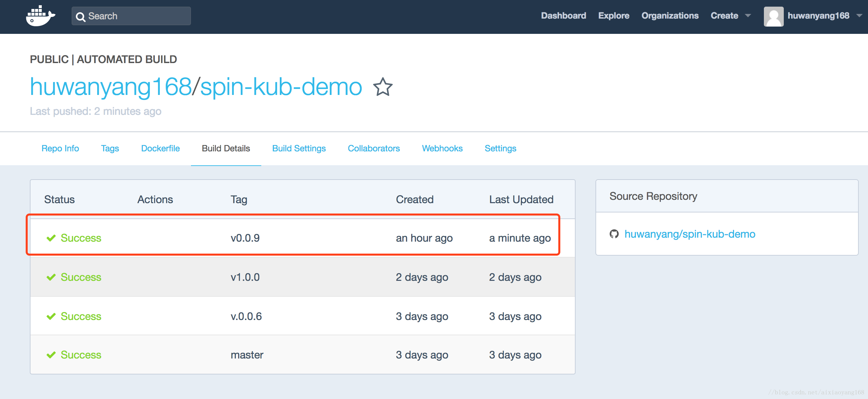Click the Status column header

[59, 199]
